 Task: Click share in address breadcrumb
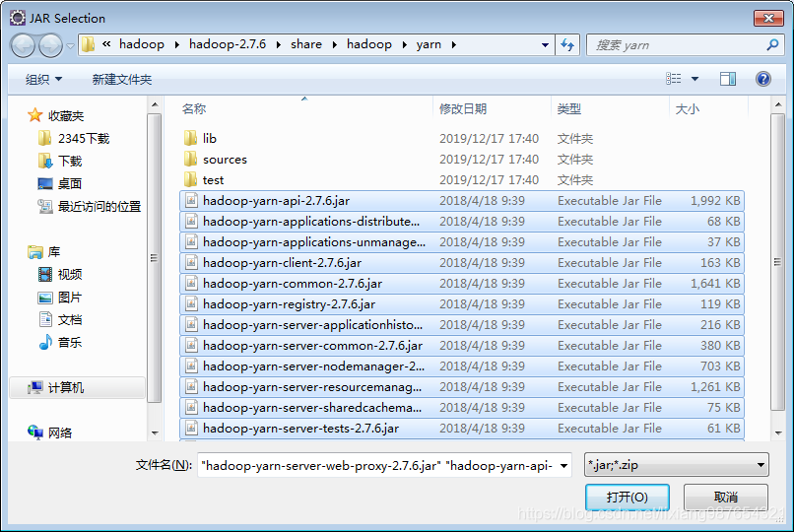[x=305, y=44]
